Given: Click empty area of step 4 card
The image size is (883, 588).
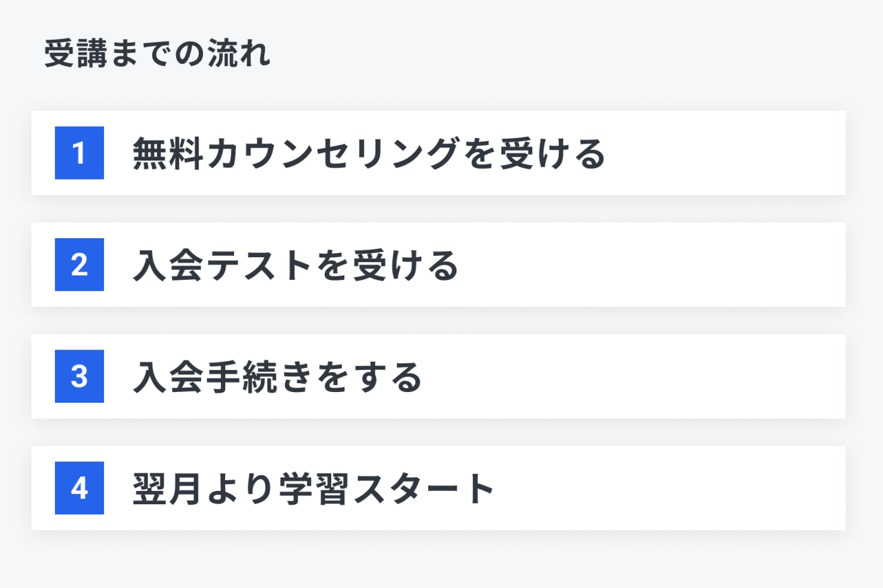Looking at the screenshot, I should coord(669,488).
